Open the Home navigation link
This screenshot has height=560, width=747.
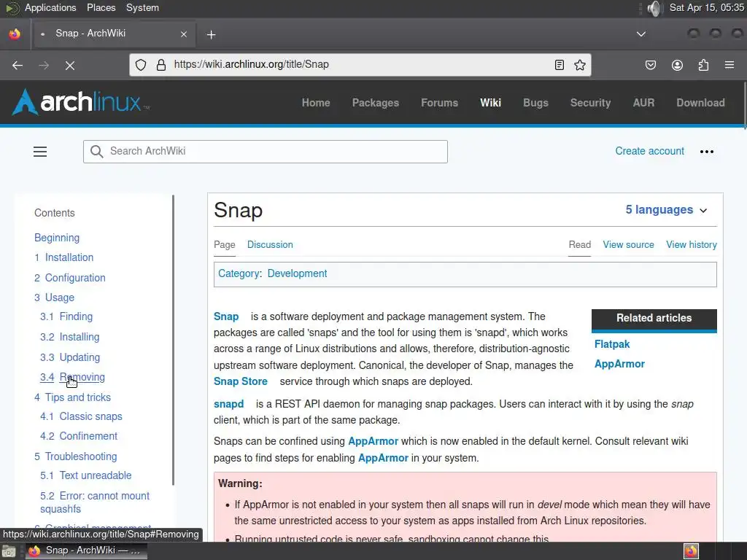[316, 103]
